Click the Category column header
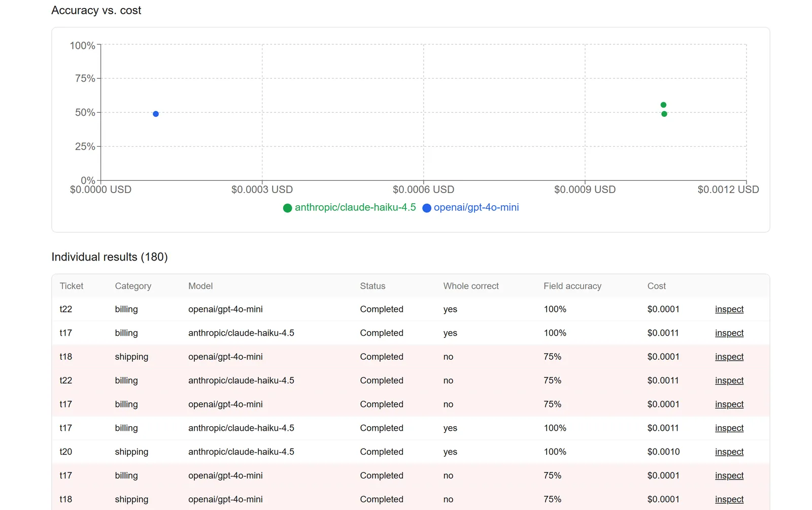Viewport: 812px width, 510px height. 133,286
